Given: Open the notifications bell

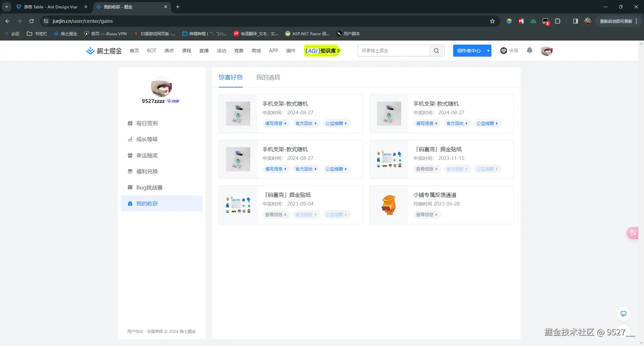Looking at the screenshot, I should tap(529, 51).
